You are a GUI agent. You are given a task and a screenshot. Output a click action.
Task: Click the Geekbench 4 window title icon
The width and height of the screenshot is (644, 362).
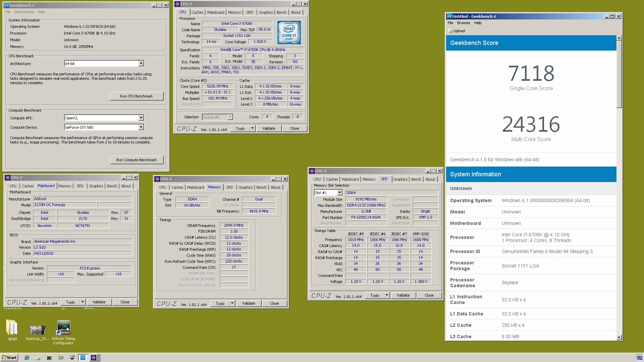(x=6, y=5)
